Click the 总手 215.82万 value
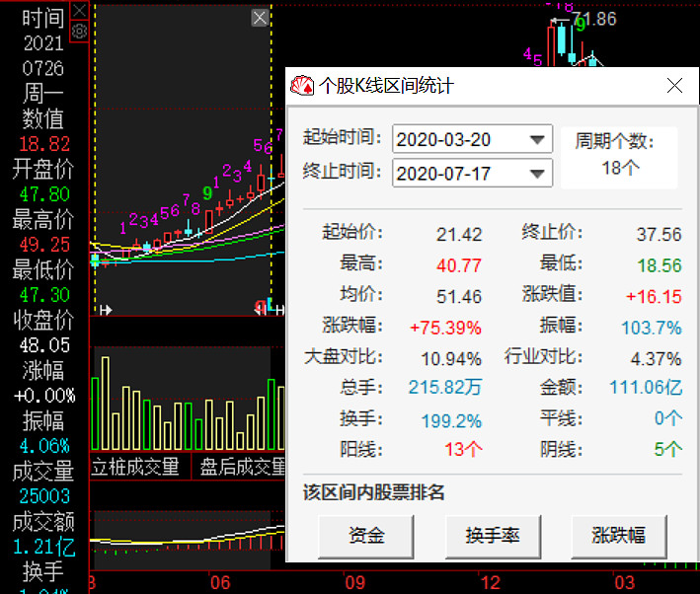This screenshot has height=594, width=700. (x=445, y=388)
